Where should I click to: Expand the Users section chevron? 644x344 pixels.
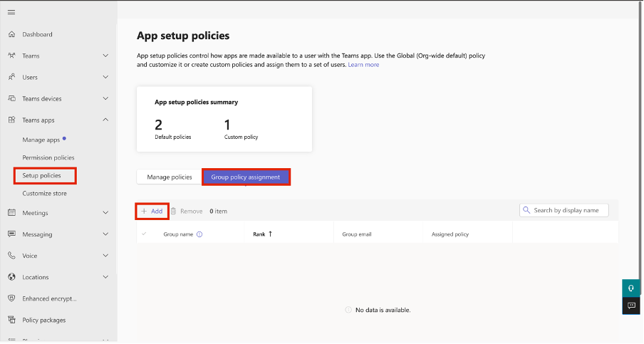click(x=105, y=77)
